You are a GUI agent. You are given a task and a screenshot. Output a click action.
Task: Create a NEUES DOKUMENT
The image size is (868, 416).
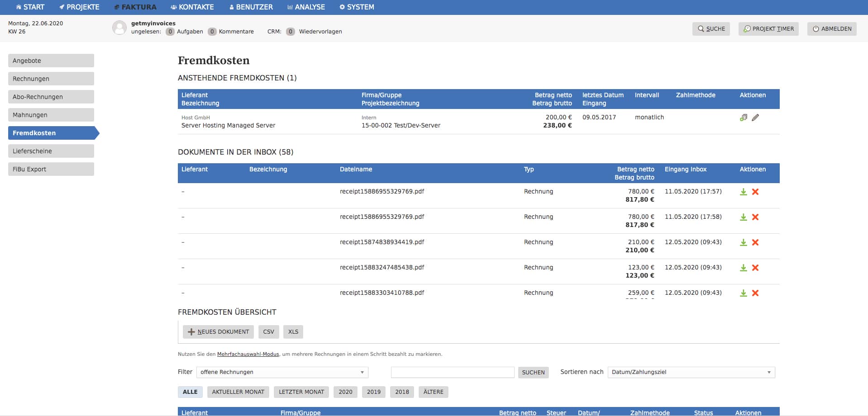218,332
